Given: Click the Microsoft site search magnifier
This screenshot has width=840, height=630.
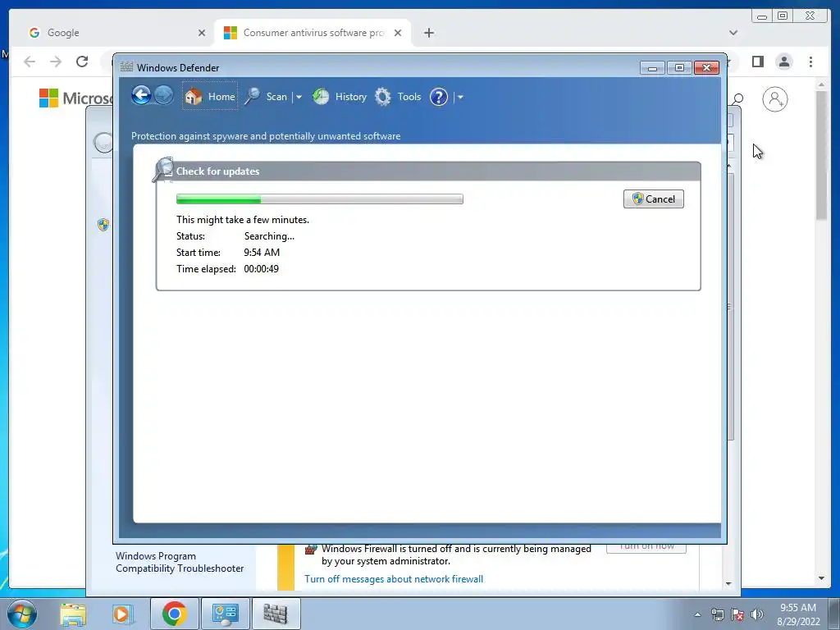Looking at the screenshot, I should [x=738, y=98].
